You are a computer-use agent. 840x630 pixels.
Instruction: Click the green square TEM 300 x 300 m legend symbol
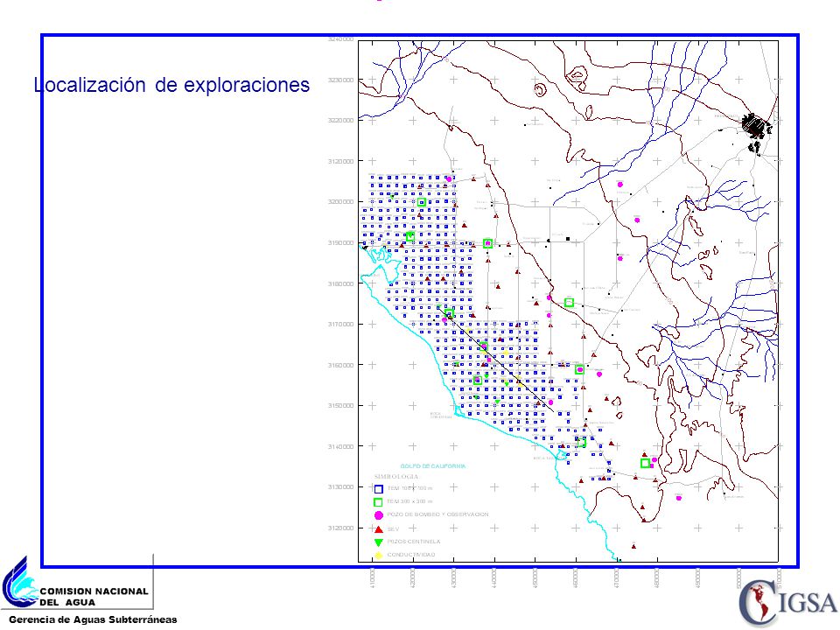pyautogui.click(x=378, y=502)
